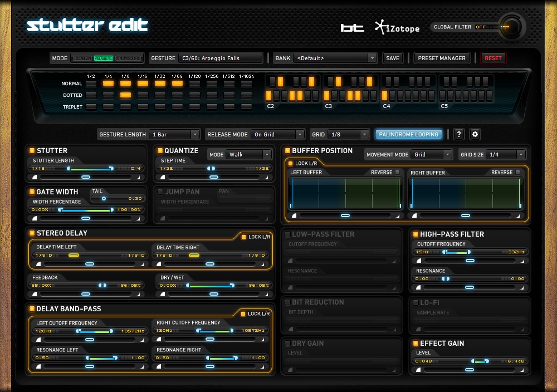Click the Preset Manager button
The width and height of the screenshot is (557, 392).
442,58
